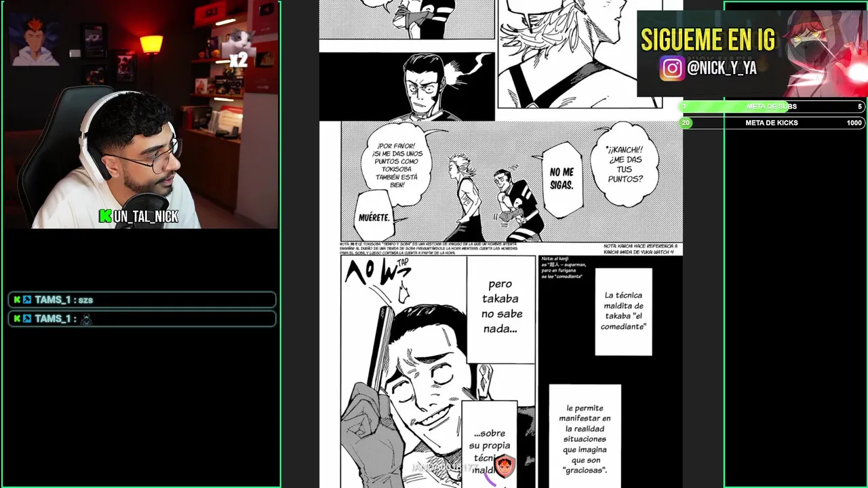This screenshot has width=868, height=488.
Task: Click the 'TAMS_1 : szs' chat message
Action: tap(142, 300)
